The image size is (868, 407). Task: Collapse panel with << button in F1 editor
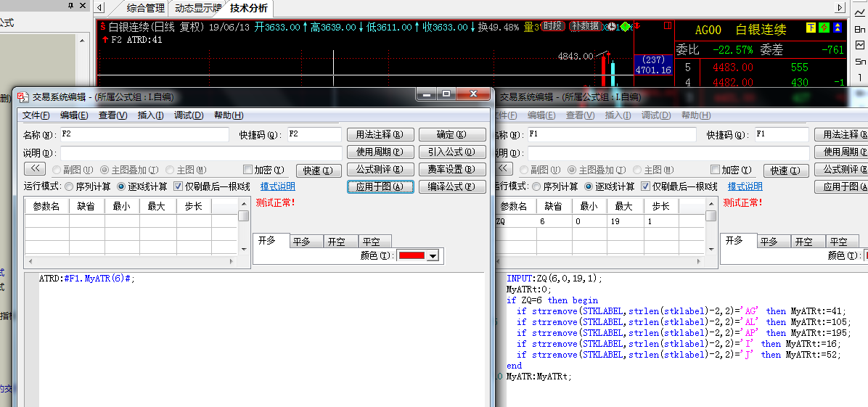503,169
